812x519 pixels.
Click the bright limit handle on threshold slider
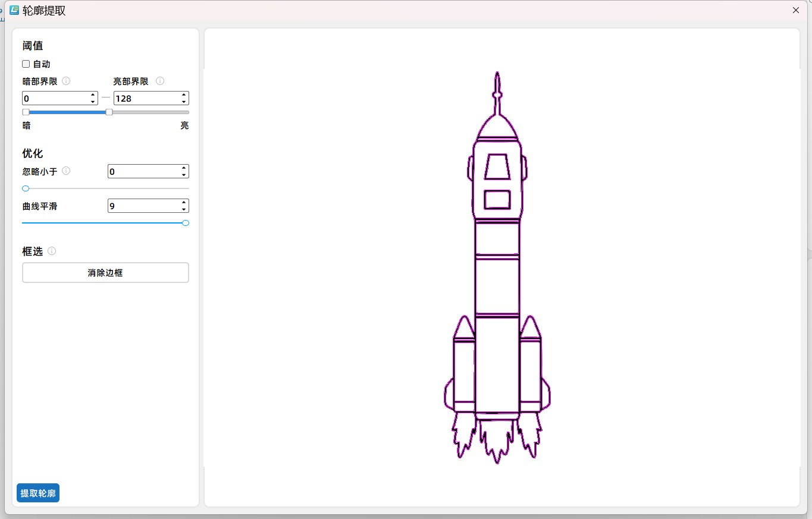[x=109, y=112]
